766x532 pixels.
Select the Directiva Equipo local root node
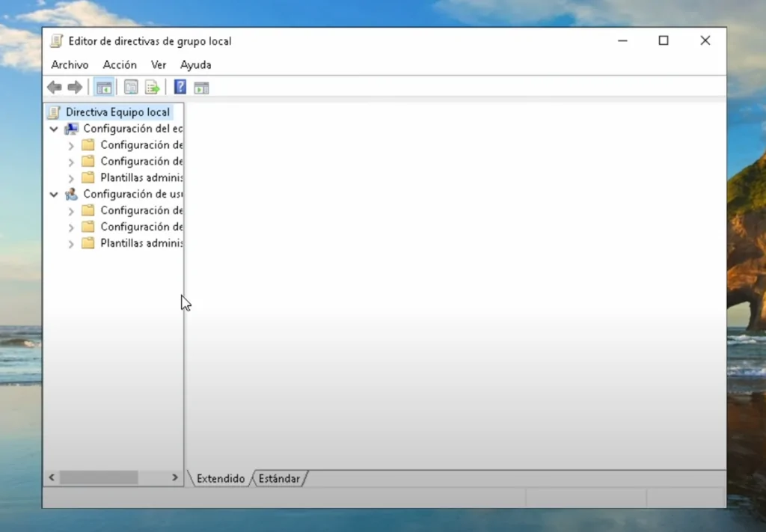point(117,112)
